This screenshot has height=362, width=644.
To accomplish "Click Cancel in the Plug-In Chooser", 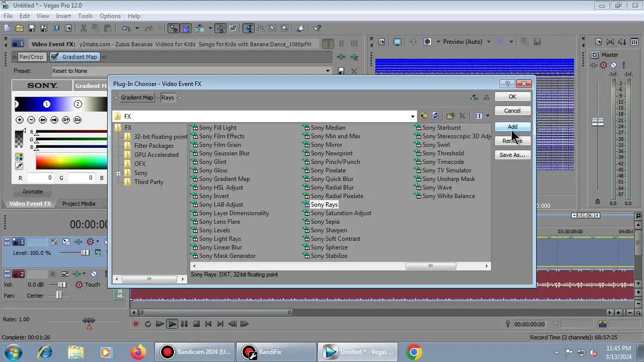I will click(512, 111).
